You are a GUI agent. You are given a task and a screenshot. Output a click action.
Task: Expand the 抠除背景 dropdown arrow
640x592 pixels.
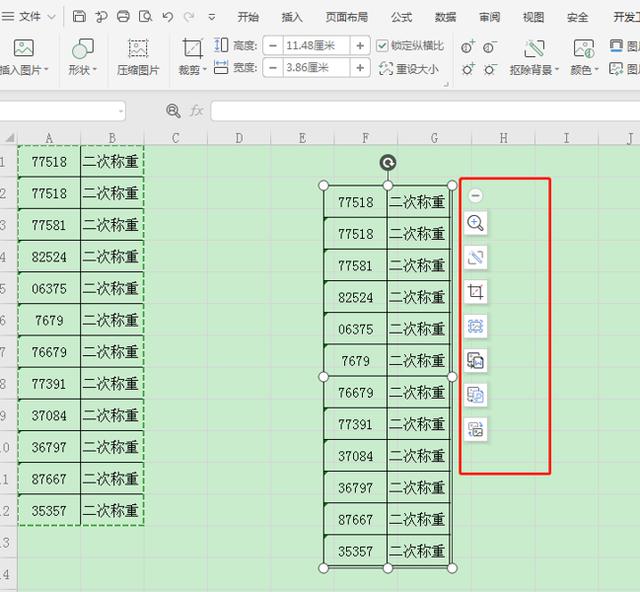557,70
